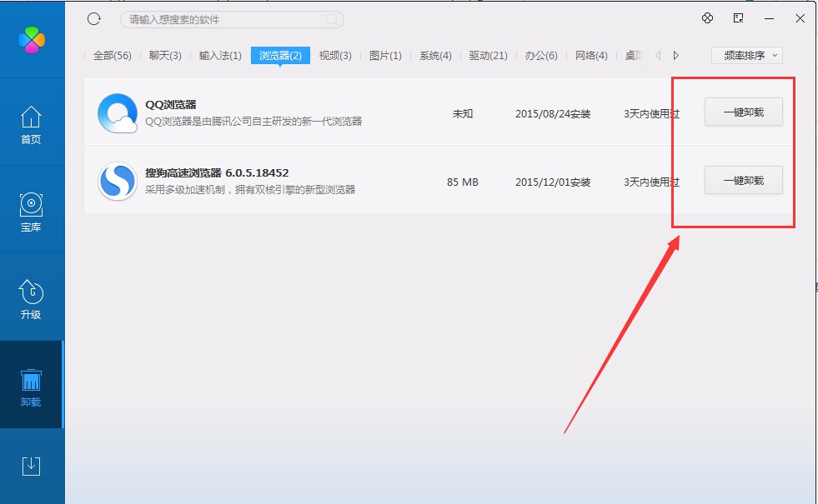This screenshot has height=504, width=818.
Task: Click 3天内使用过 in the 搜狗高速浏览器 row
Action: [651, 182]
